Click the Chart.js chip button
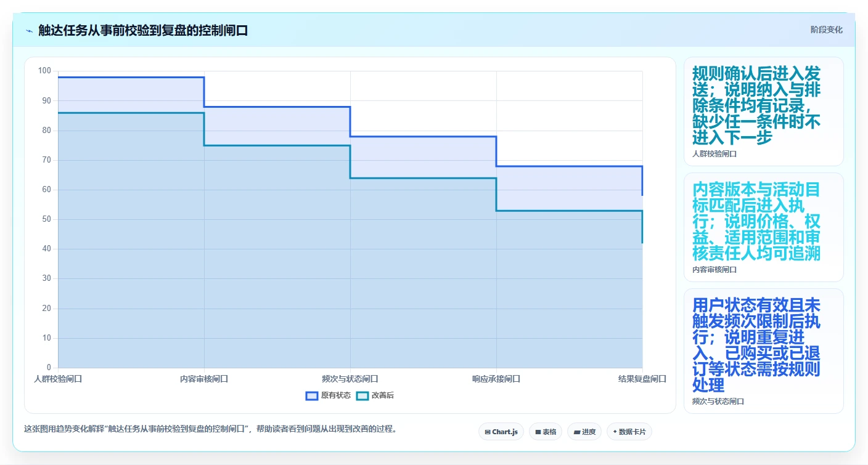This screenshot has width=868, height=465. coord(501,432)
